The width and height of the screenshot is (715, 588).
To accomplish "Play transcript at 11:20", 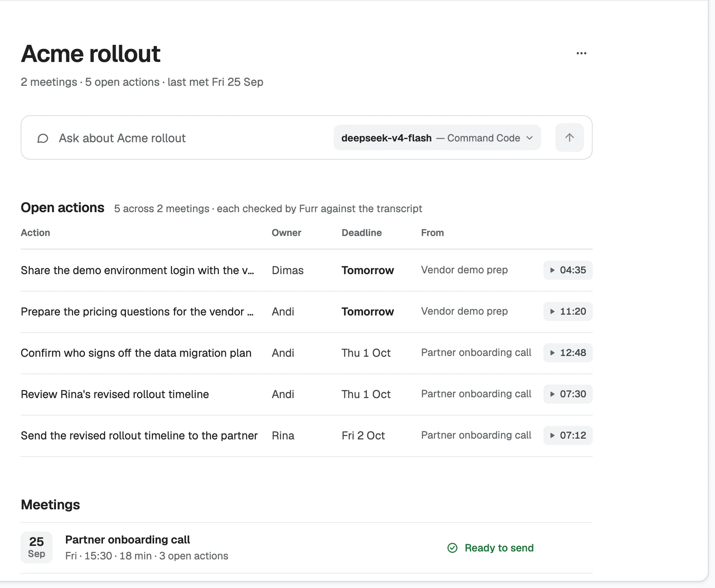I will click(x=568, y=311).
